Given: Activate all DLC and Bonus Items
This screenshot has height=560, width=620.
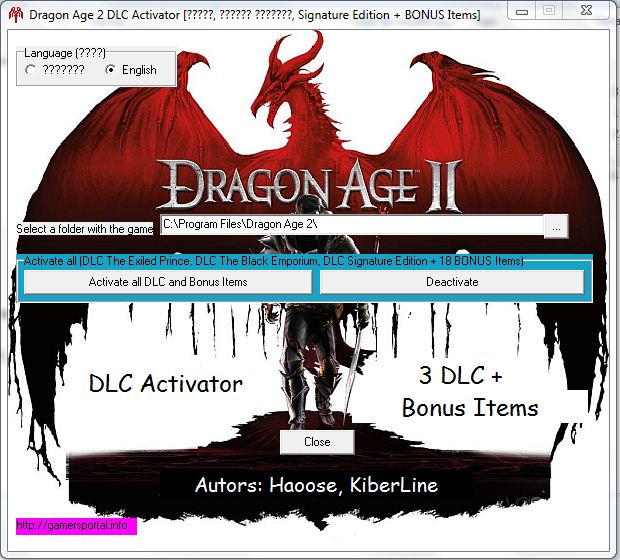Looking at the screenshot, I should [x=168, y=282].
